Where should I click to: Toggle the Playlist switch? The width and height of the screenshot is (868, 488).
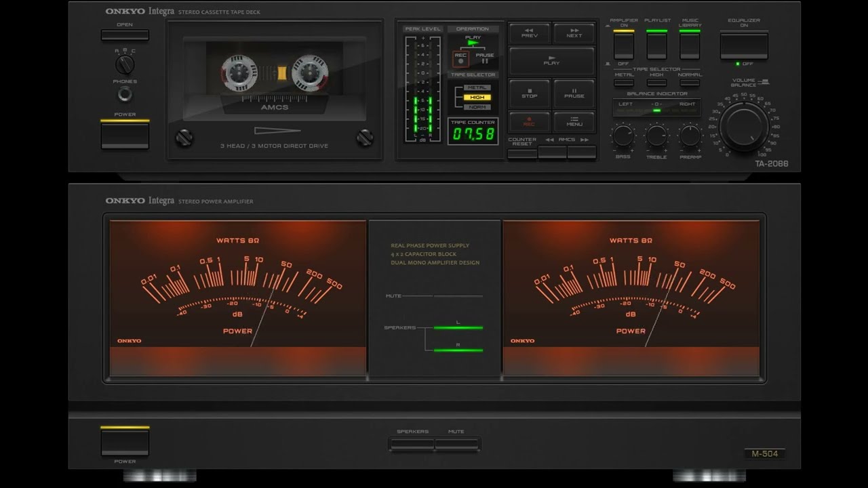[656, 46]
